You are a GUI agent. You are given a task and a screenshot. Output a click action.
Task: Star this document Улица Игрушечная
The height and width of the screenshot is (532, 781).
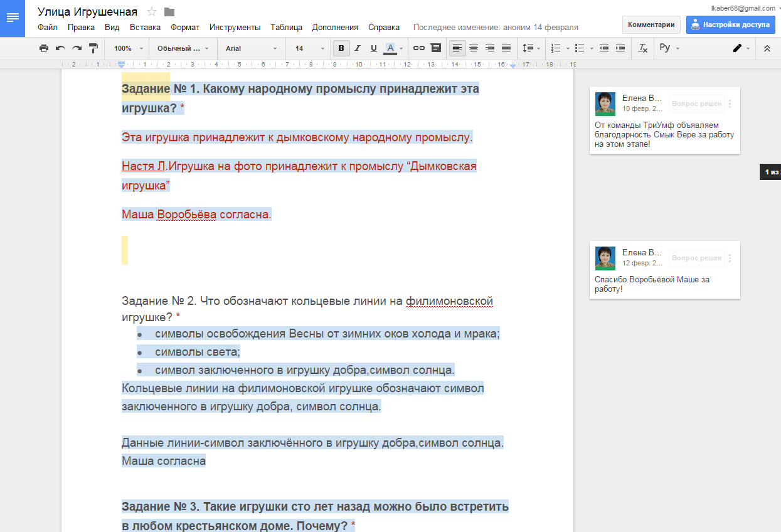[x=152, y=12]
